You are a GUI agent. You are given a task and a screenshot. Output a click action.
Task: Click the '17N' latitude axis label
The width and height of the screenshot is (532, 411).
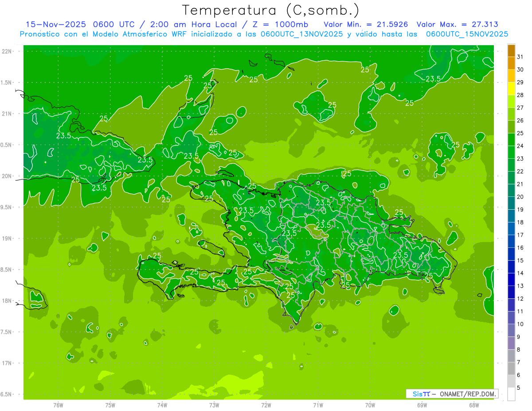[7, 363]
